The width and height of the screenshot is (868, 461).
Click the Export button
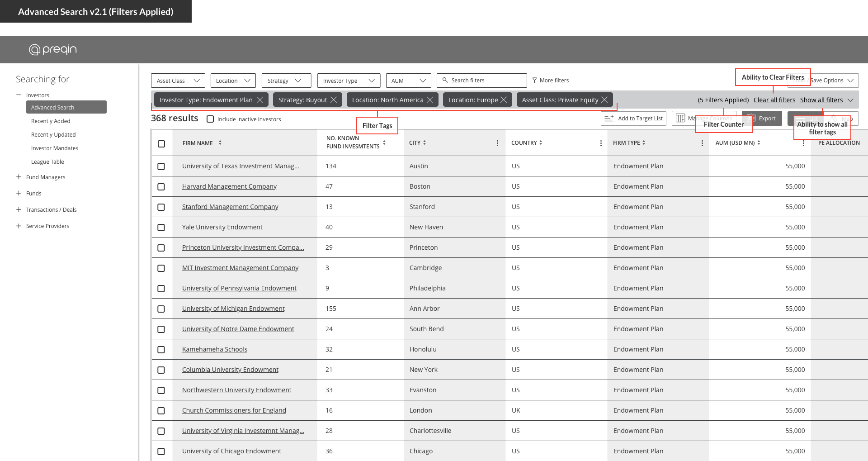[x=762, y=119]
